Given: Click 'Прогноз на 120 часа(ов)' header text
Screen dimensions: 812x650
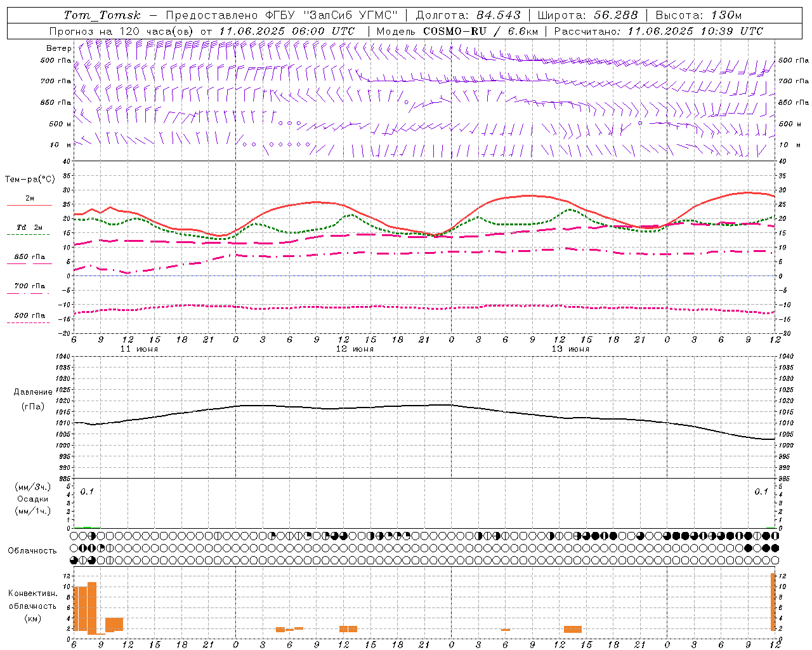Looking at the screenshot, I should (122, 31).
